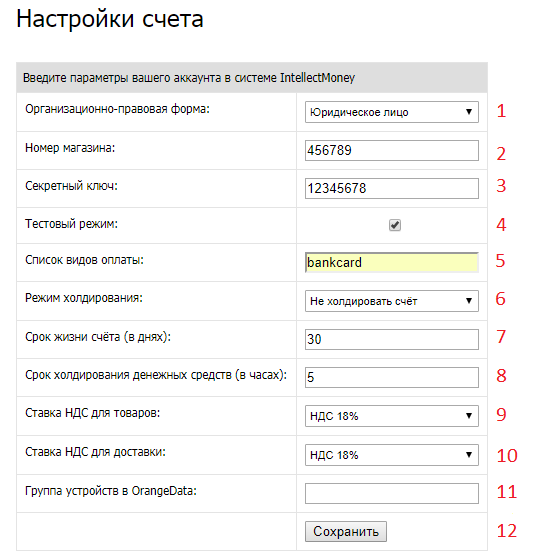The height and width of the screenshot is (556, 546).
Task: Expand the Режим холдирования dropdown
Action: [391, 301]
